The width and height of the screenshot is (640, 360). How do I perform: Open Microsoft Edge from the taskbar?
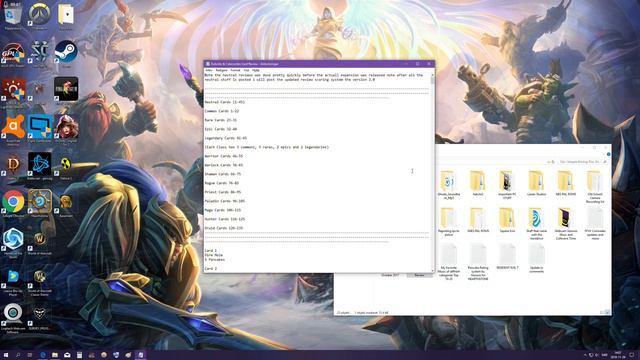[42, 355]
